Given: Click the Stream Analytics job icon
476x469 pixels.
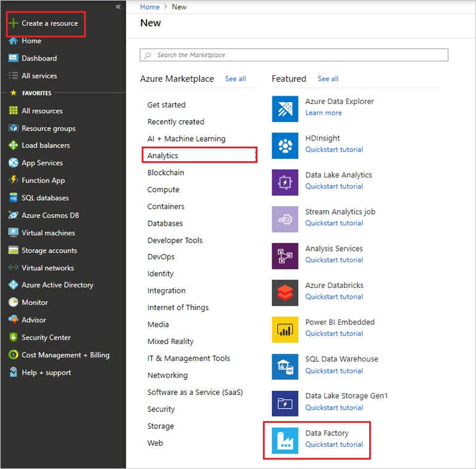Looking at the screenshot, I should coord(285,219).
